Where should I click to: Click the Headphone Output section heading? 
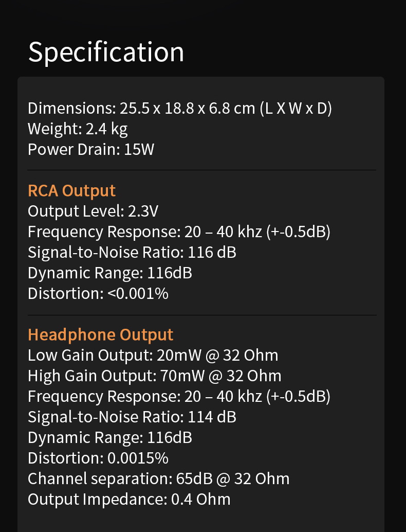(x=100, y=334)
